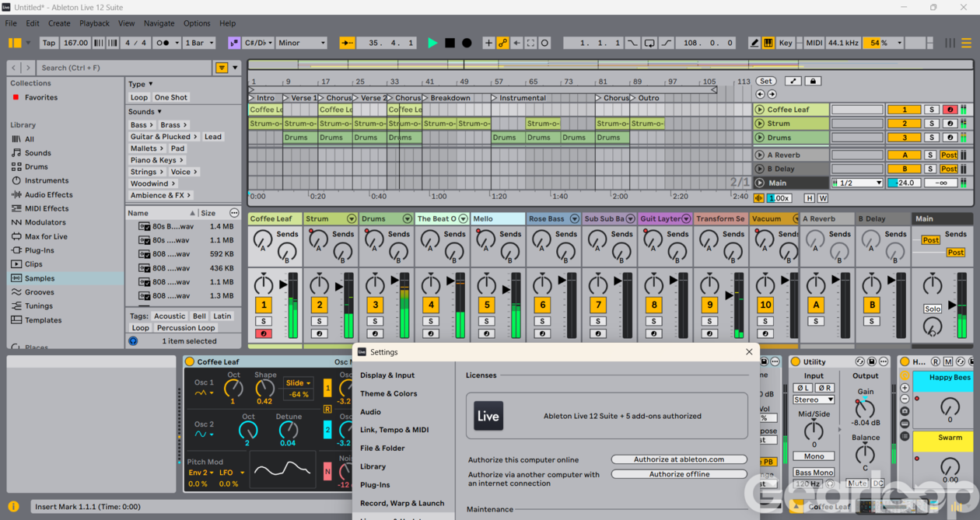Open the Minor scale name dropdown
The image size is (980, 520).
coord(302,44)
